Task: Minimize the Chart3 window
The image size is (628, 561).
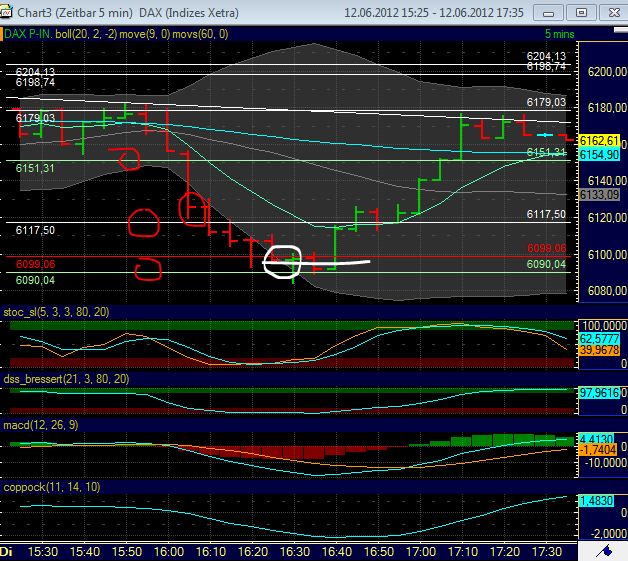Action: (548, 13)
